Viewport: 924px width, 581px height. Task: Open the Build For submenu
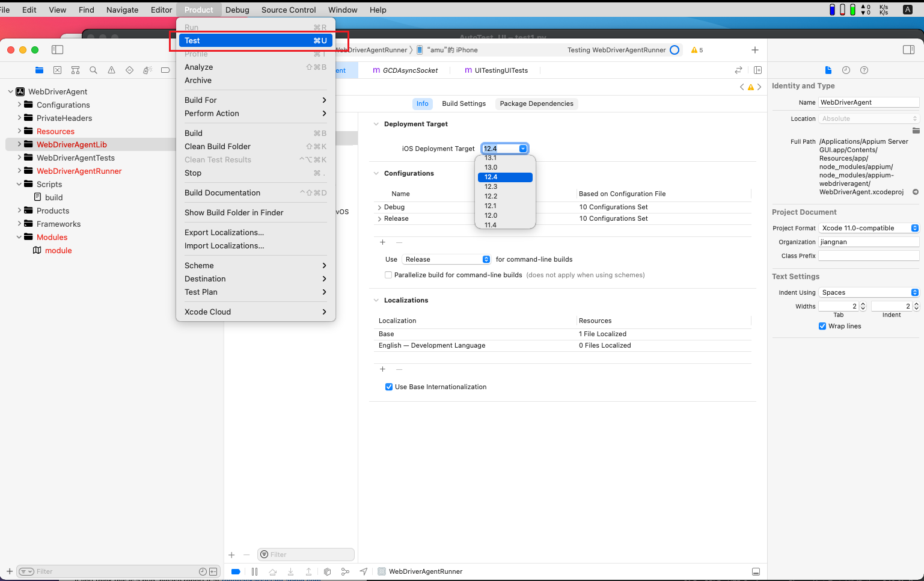point(255,100)
